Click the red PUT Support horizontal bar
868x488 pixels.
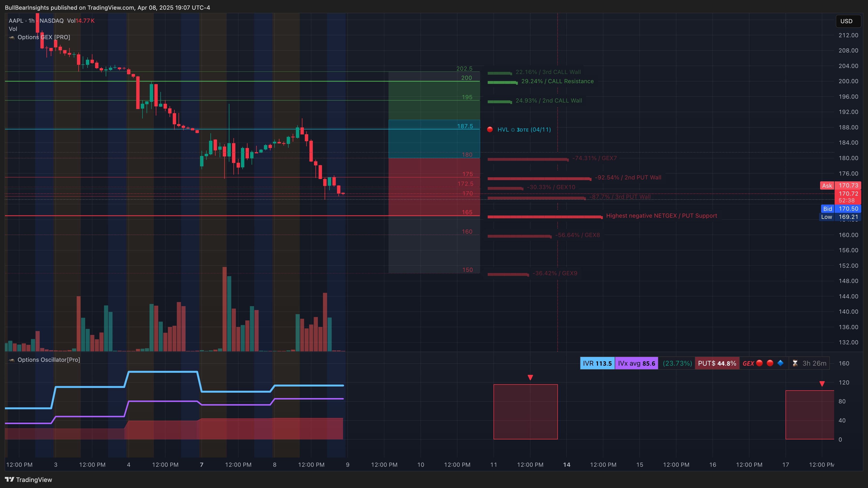pyautogui.click(x=545, y=217)
